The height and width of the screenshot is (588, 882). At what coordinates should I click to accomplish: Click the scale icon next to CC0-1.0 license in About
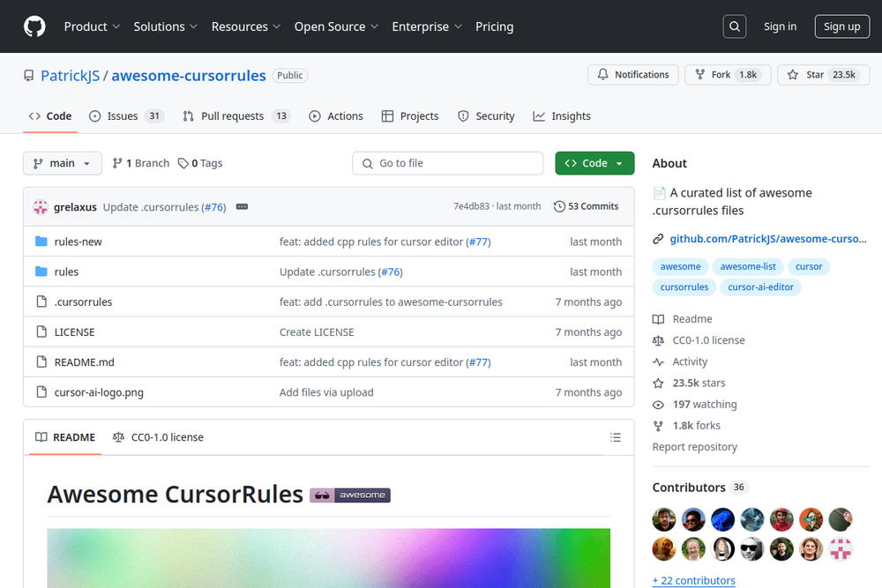click(x=658, y=340)
